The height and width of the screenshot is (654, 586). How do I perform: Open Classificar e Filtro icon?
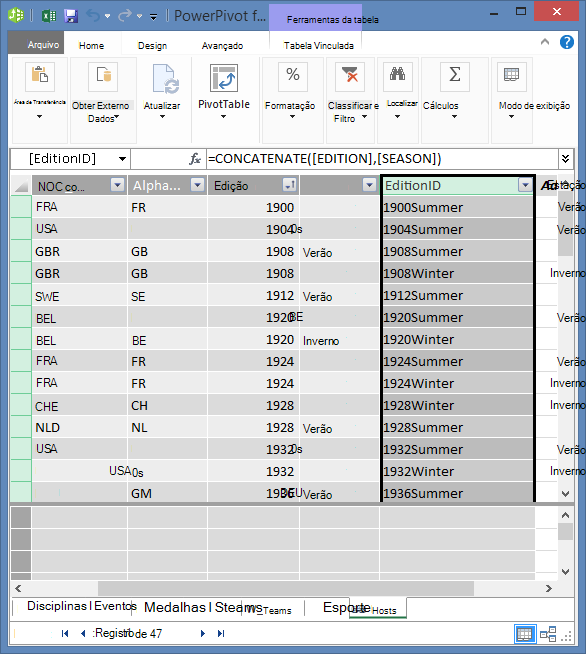tap(350, 76)
